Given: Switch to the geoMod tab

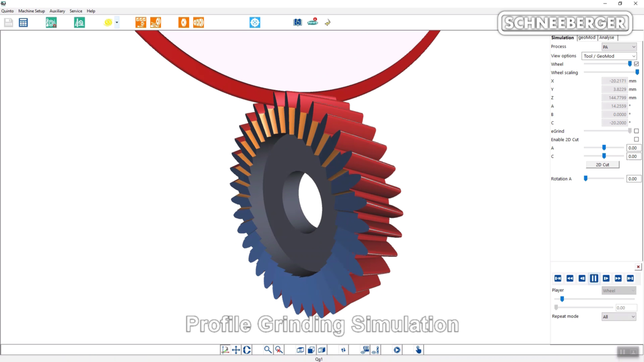Looking at the screenshot, I should coord(587,37).
